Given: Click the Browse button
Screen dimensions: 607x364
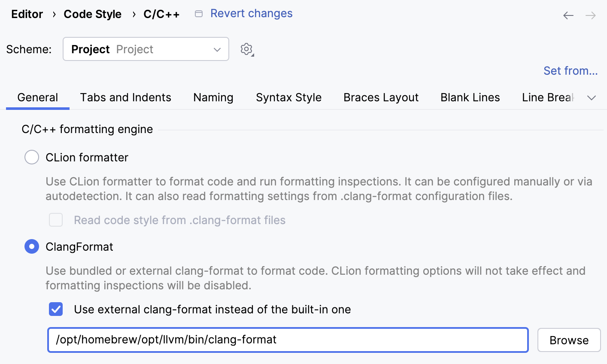Looking at the screenshot, I should coord(569,340).
